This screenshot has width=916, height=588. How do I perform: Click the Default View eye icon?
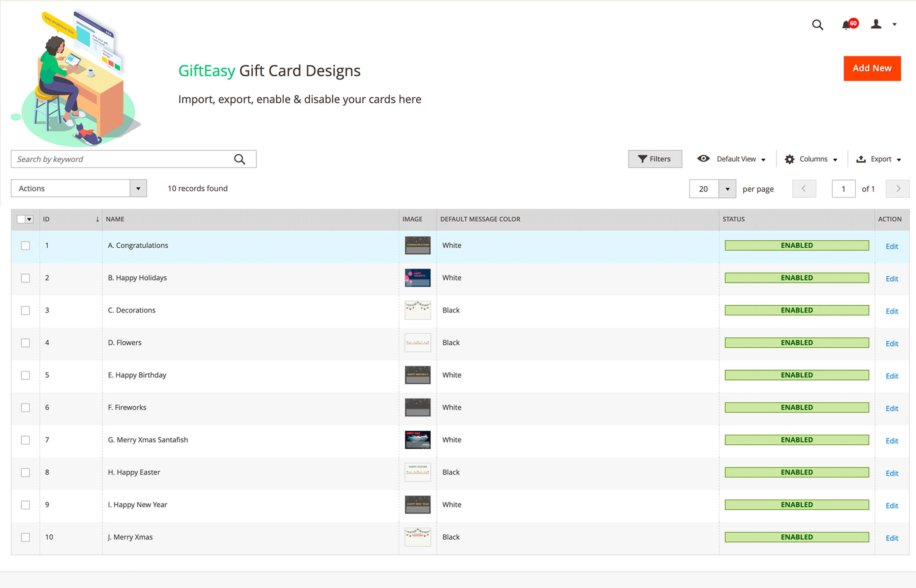coord(703,159)
